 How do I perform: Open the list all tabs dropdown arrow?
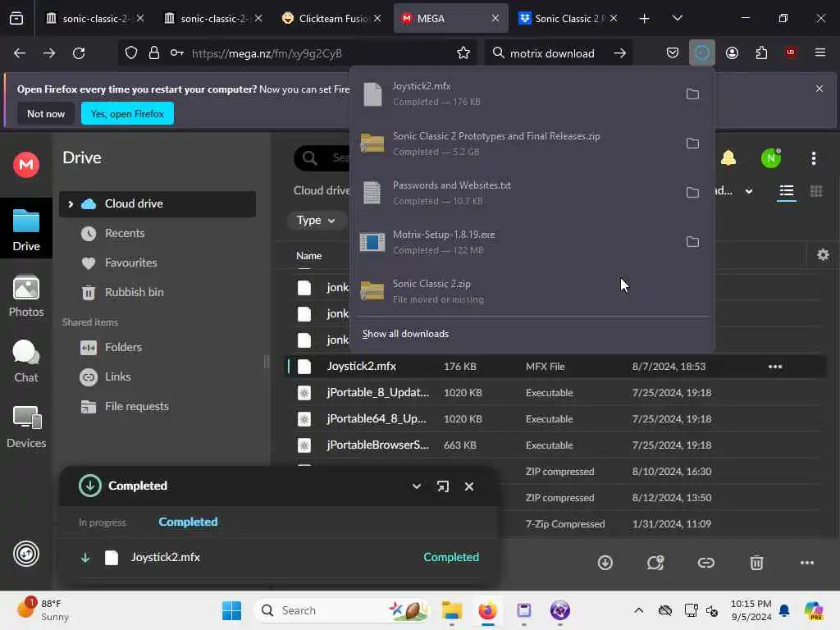click(x=677, y=18)
